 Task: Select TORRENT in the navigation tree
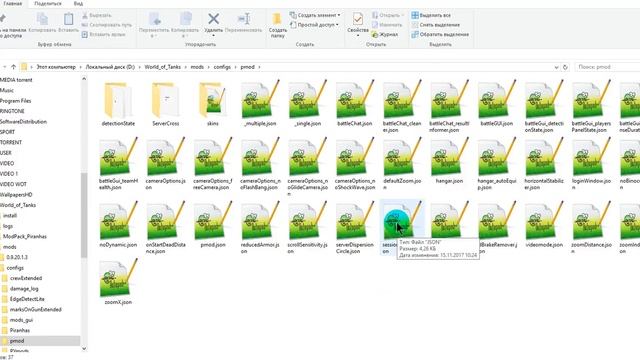[x=11, y=142]
